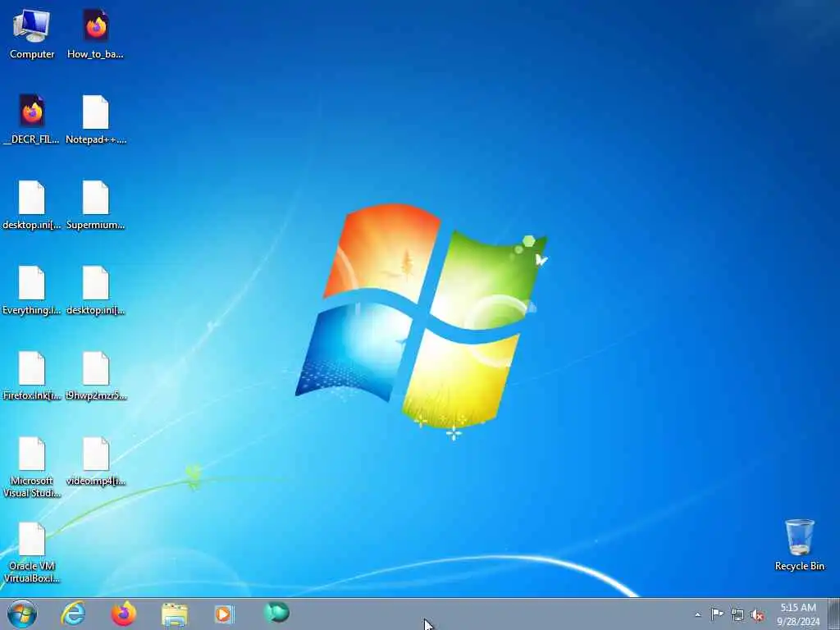The height and width of the screenshot is (630, 840).
Task: Click the muted volume tray icon
Action: click(x=757, y=615)
